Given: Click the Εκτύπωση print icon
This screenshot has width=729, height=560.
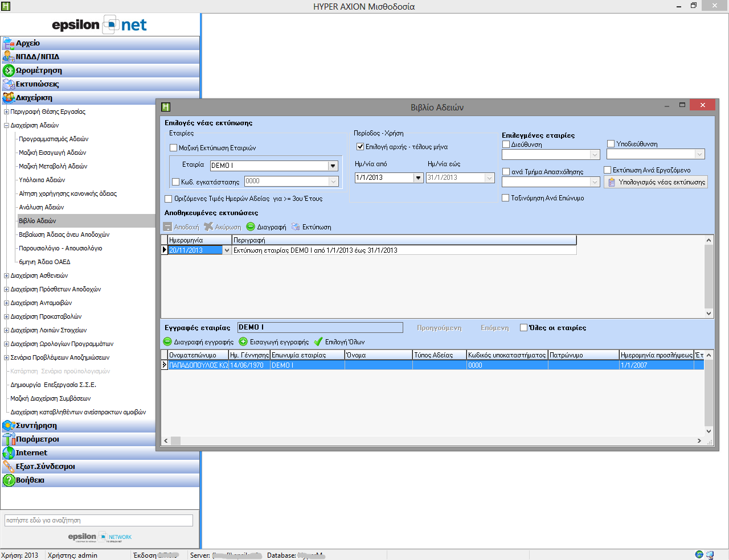Looking at the screenshot, I should (x=296, y=227).
